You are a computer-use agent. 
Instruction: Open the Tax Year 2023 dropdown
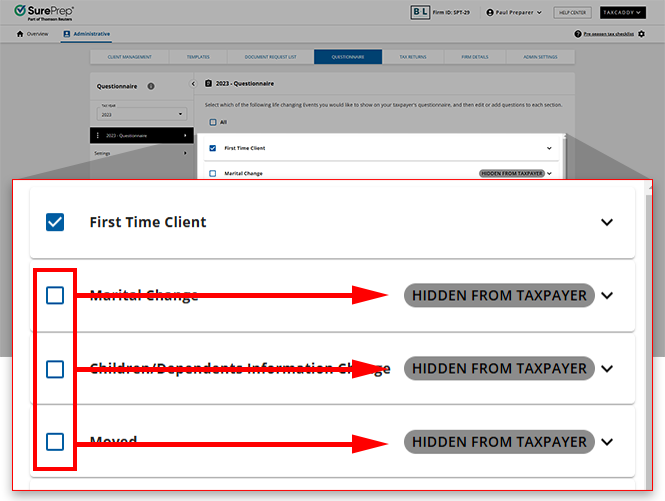coord(142,114)
